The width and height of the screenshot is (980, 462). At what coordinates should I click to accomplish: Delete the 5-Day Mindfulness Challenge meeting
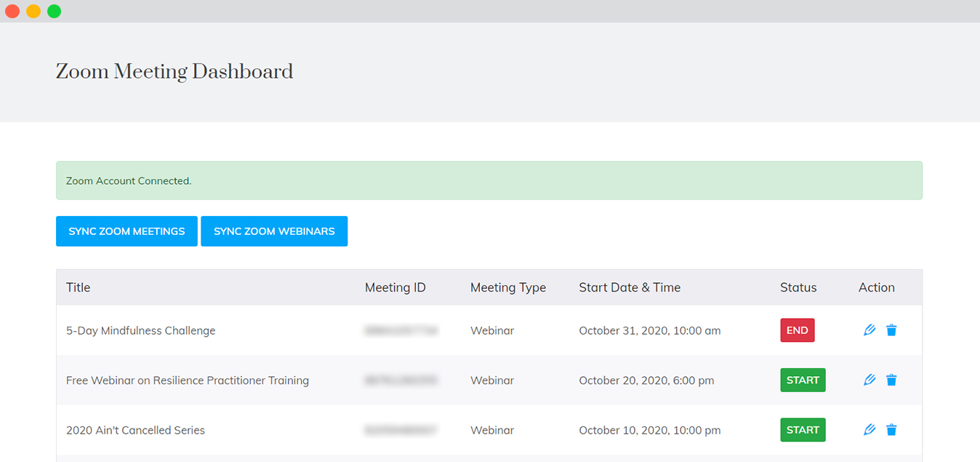coord(891,330)
